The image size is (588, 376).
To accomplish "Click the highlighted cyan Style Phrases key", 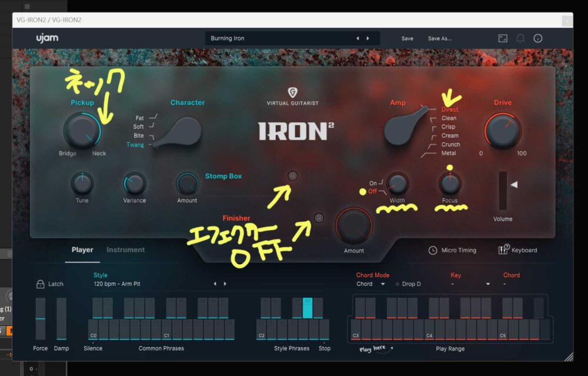I will [x=308, y=308].
